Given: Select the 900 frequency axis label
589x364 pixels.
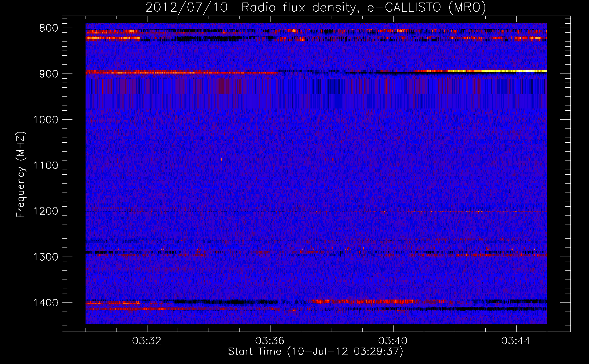Looking at the screenshot, I should 49,74.
